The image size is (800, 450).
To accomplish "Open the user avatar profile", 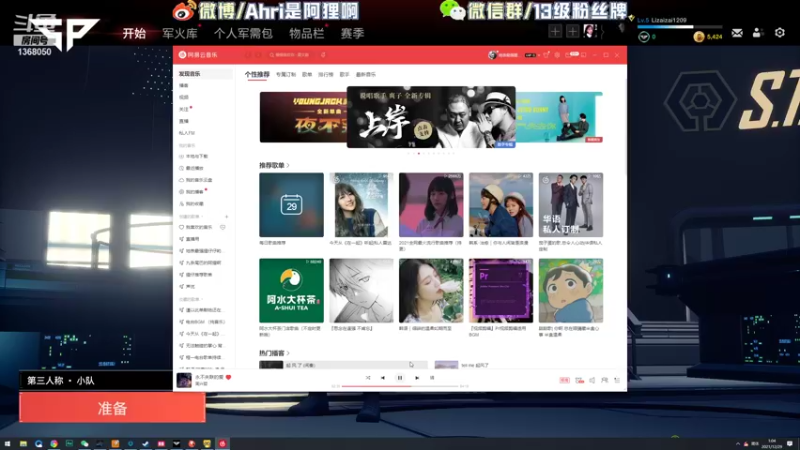I will point(492,55).
